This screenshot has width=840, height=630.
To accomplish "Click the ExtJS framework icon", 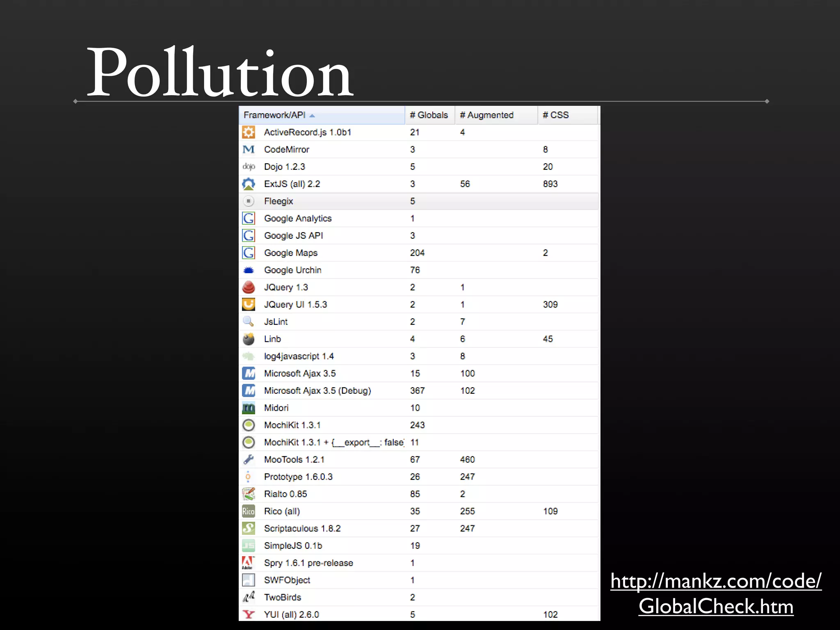I will [249, 184].
